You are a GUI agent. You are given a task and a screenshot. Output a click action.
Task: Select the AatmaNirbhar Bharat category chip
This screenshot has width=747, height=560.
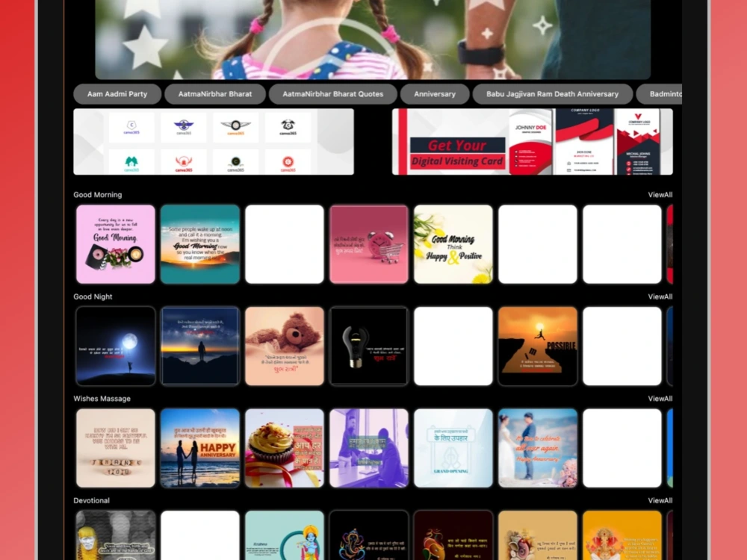tap(215, 94)
